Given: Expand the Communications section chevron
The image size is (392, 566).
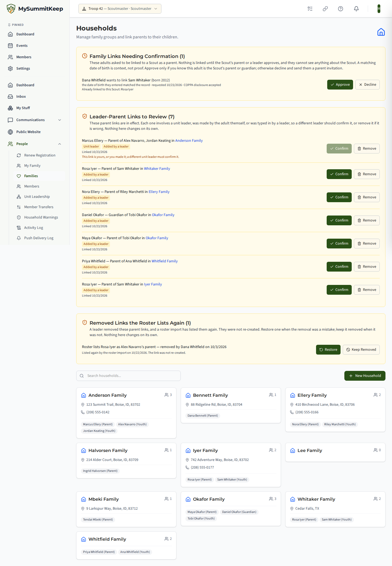Looking at the screenshot, I should (60, 120).
